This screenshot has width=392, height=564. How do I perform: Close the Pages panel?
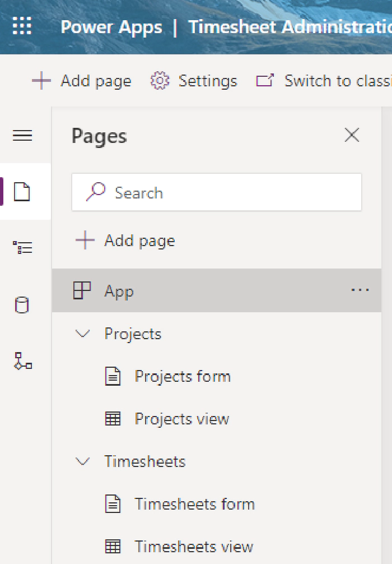352,135
